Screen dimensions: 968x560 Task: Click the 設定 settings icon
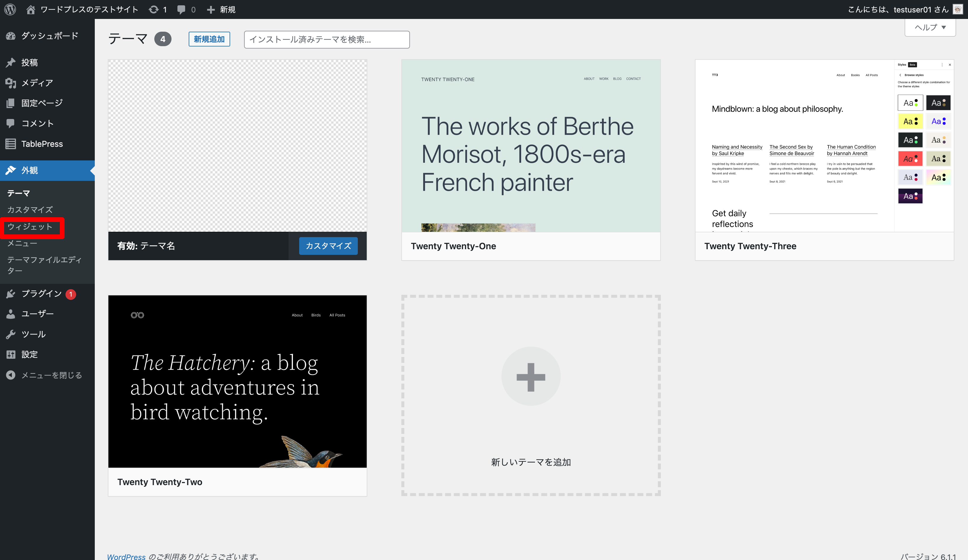coord(11,354)
